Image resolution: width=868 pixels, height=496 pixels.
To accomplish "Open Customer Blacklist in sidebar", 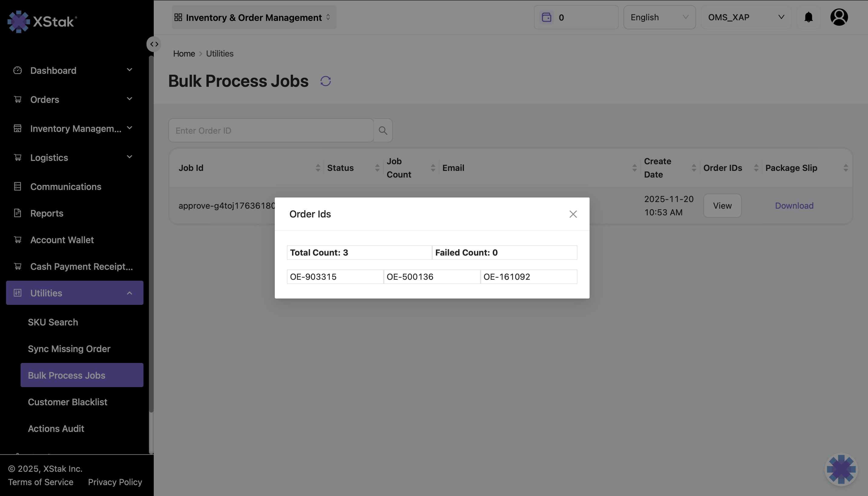I will [67, 402].
